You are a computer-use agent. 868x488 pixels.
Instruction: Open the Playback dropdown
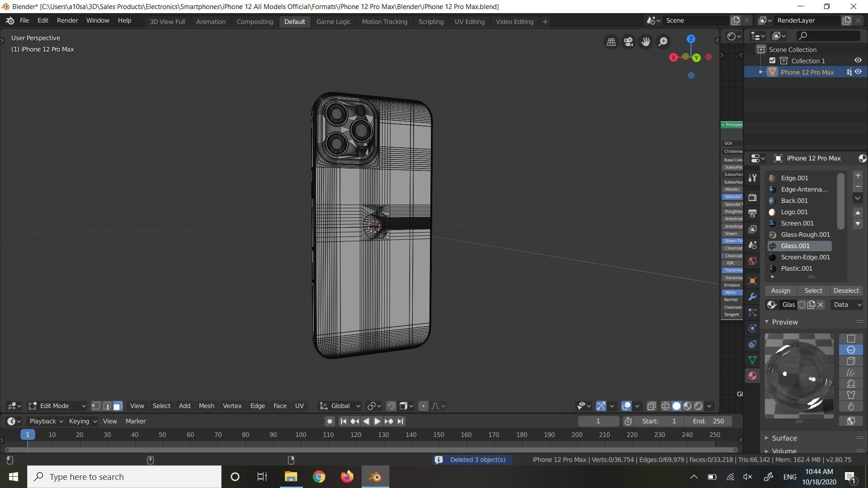(x=46, y=421)
